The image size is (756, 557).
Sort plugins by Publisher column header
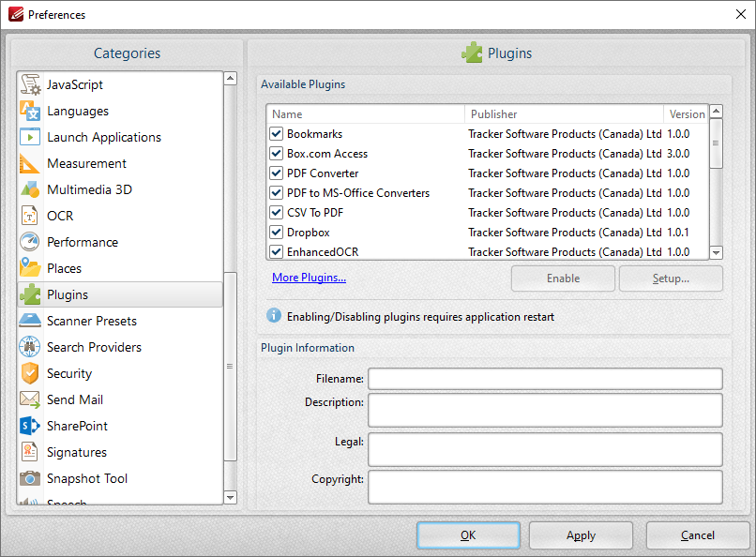click(564, 114)
